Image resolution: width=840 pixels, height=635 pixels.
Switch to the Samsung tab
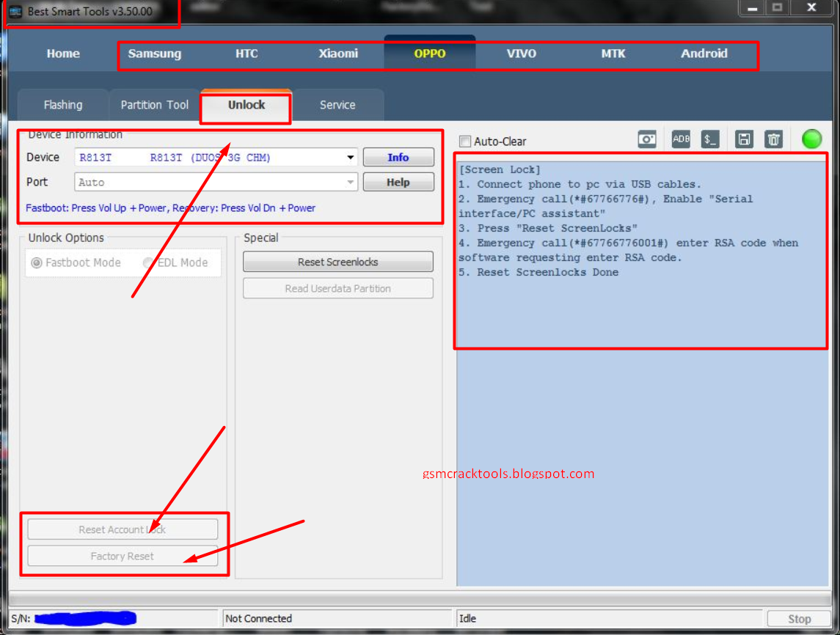click(x=154, y=54)
